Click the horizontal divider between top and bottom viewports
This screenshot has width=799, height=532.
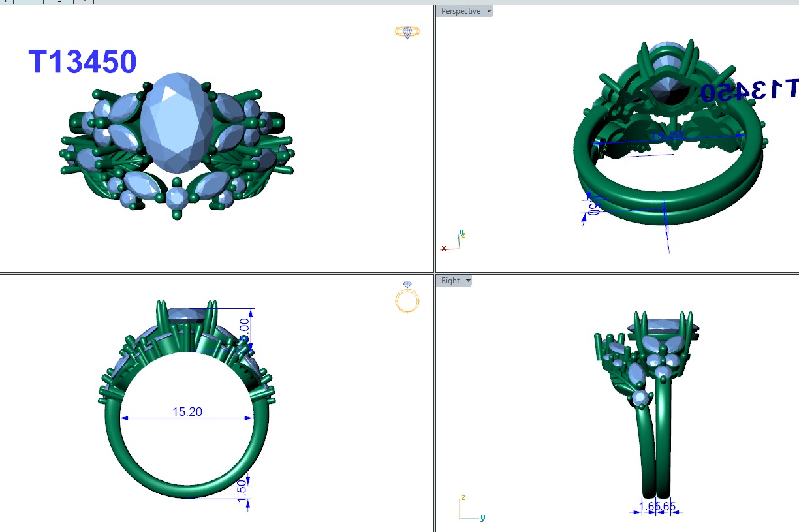click(215, 274)
